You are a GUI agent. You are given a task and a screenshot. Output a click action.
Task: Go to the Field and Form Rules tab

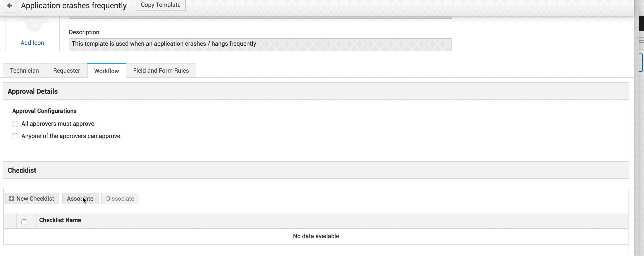(x=161, y=71)
